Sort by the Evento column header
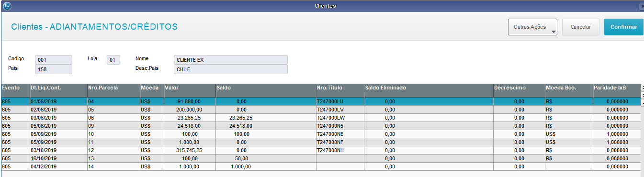This screenshot has width=644, height=177. point(15,91)
